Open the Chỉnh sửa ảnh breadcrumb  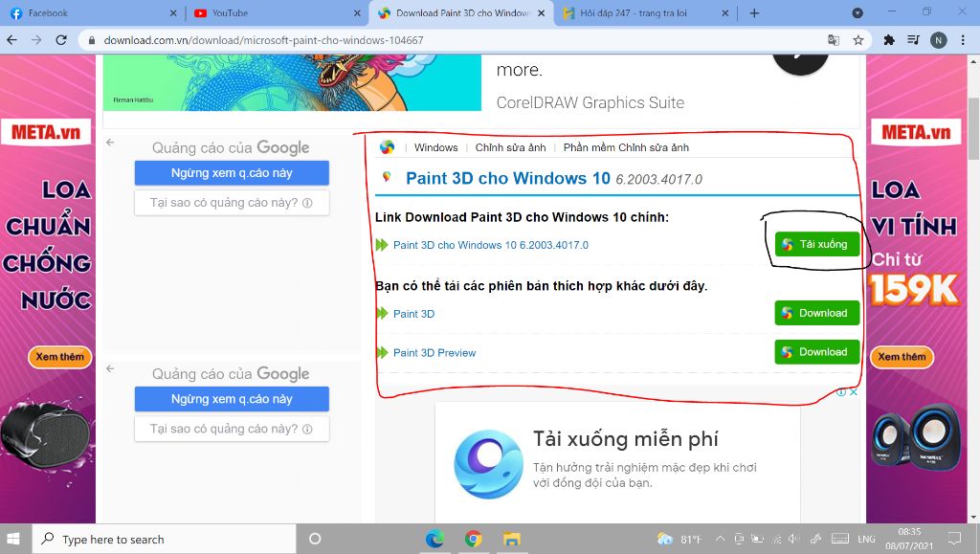pyautogui.click(x=510, y=147)
